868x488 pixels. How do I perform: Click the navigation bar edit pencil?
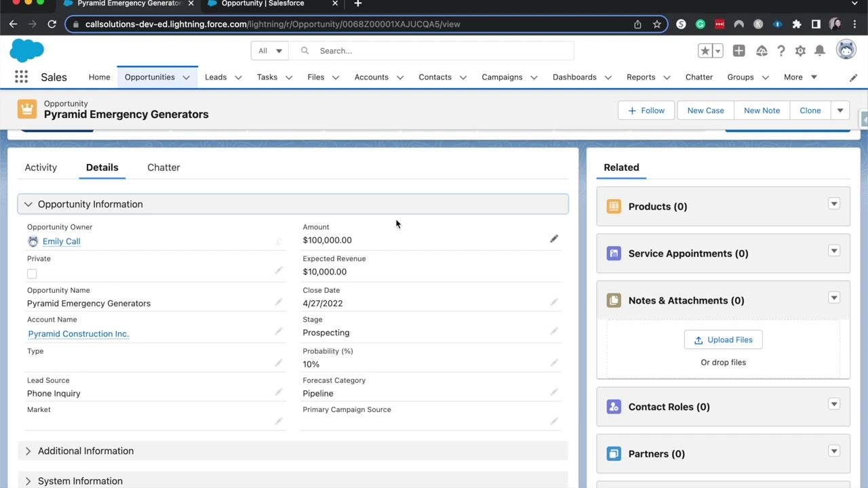[x=854, y=77]
